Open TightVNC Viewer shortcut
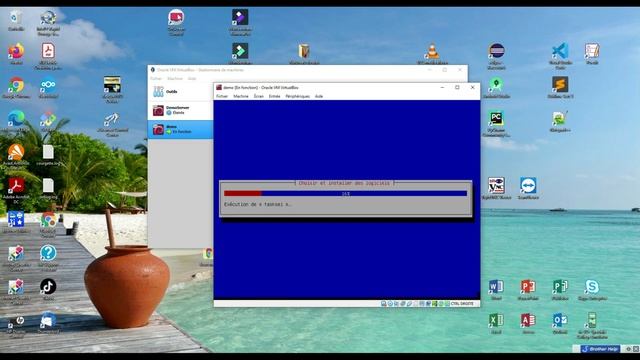640x360 pixels. 496,188
